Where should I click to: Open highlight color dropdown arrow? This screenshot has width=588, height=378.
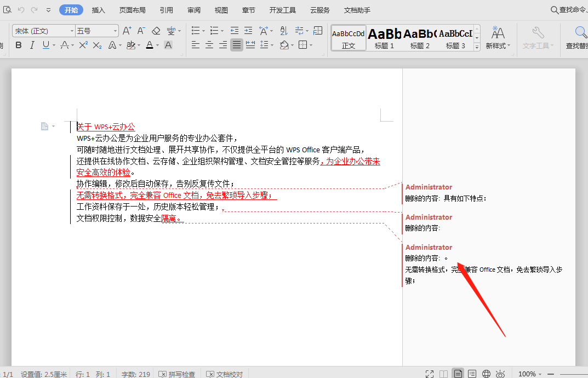coord(139,45)
